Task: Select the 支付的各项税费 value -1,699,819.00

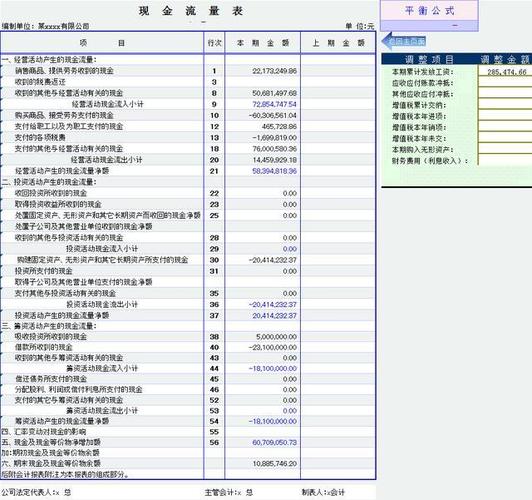Action: (x=274, y=138)
